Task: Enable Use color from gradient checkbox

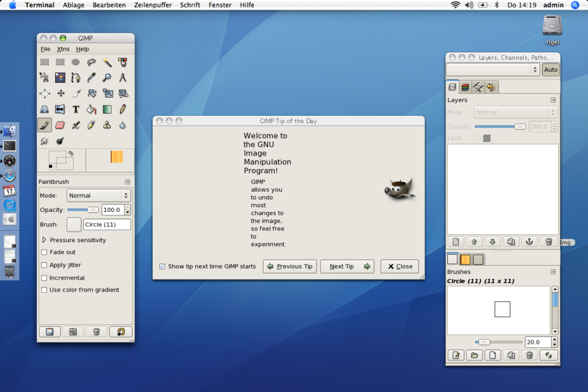Action: [44, 290]
